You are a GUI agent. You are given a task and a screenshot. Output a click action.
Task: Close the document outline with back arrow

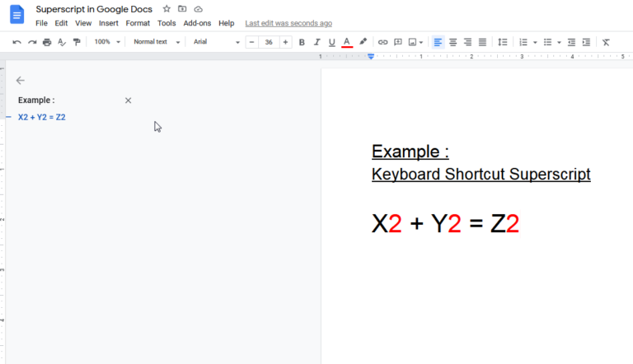click(x=20, y=81)
